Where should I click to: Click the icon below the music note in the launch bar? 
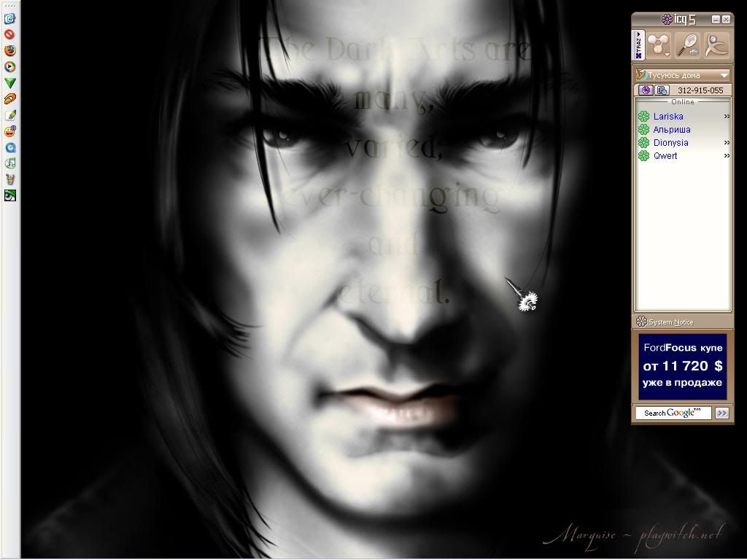click(x=10, y=179)
